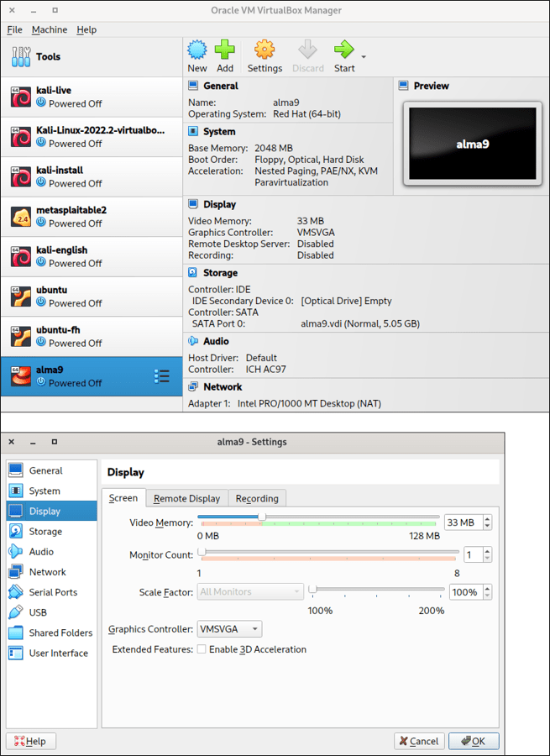
Task: Switch to the Recording tab
Action: coord(257,498)
